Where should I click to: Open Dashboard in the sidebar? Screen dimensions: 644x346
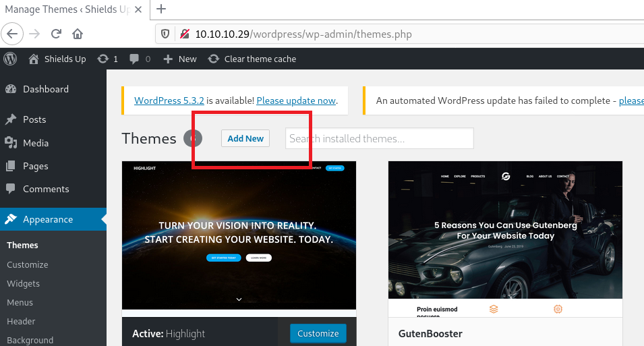point(45,89)
